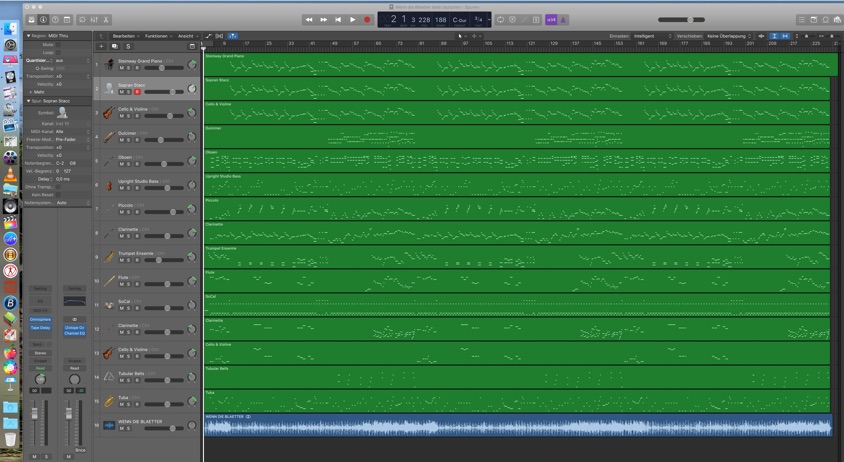Mute the Dulcimer track
The width and height of the screenshot is (844, 462).
pos(122,140)
